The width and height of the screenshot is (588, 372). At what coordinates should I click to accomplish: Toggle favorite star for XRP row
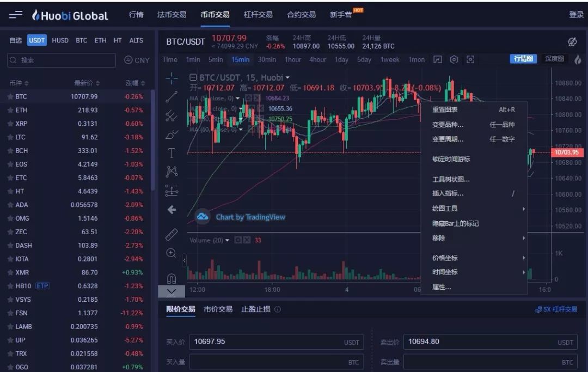pyautogui.click(x=10, y=124)
